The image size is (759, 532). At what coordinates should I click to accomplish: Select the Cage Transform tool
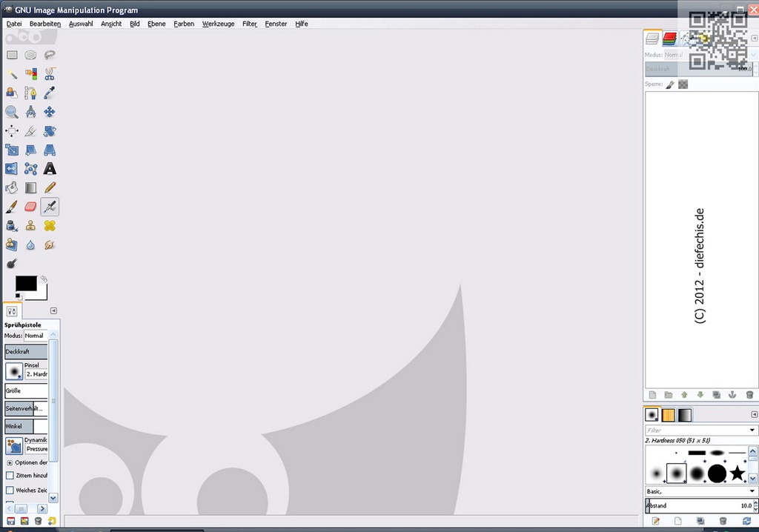click(x=30, y=168)
